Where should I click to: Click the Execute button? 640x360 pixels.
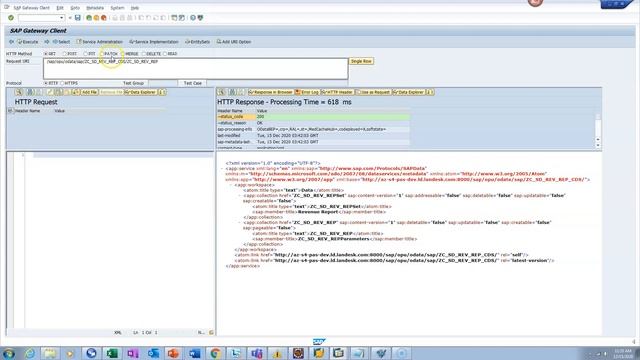tap(28, 42)
